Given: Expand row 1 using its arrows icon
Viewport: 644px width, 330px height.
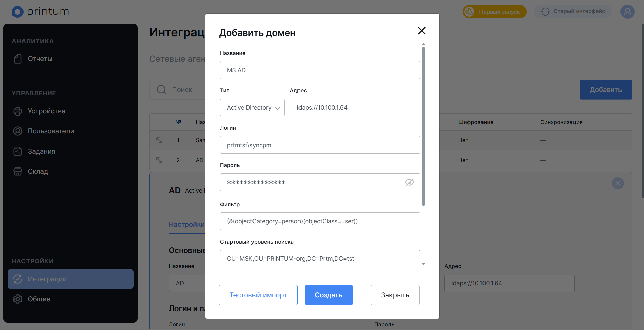Looking at the screenshot, I should click(159, 140).
